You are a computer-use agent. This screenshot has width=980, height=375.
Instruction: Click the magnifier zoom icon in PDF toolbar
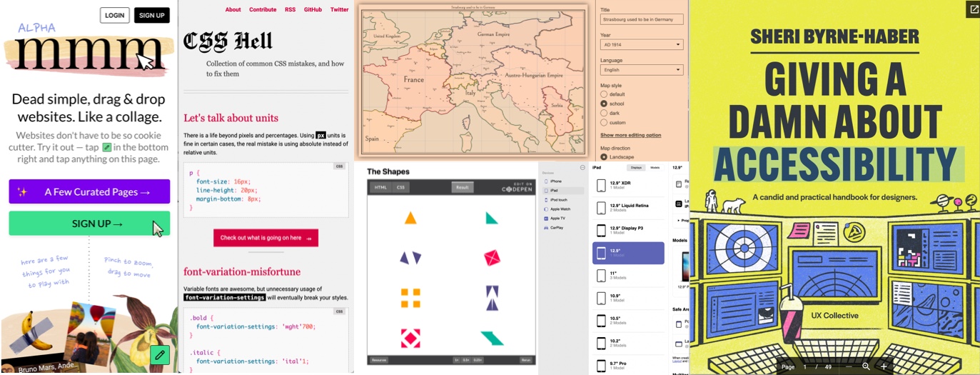pyautogui.click(x=866, y=366)
